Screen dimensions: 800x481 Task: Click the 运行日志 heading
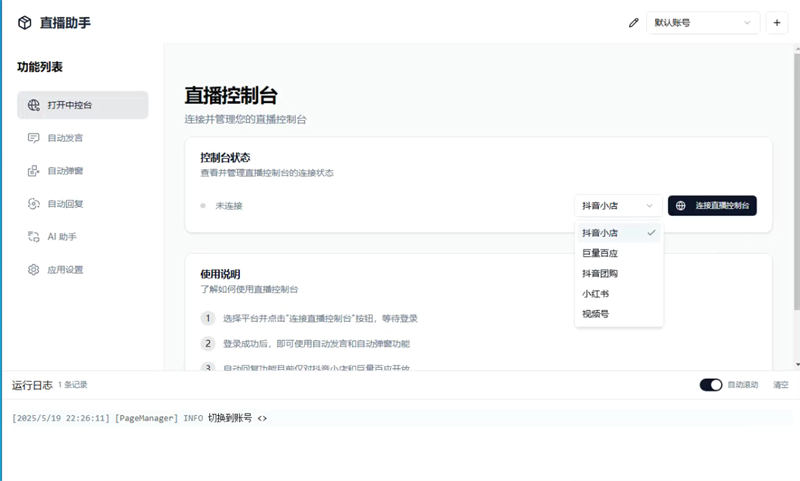(32, 385)
